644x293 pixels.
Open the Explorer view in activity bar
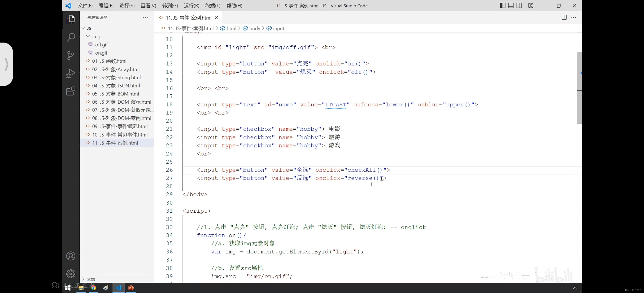tap(71, 20)
